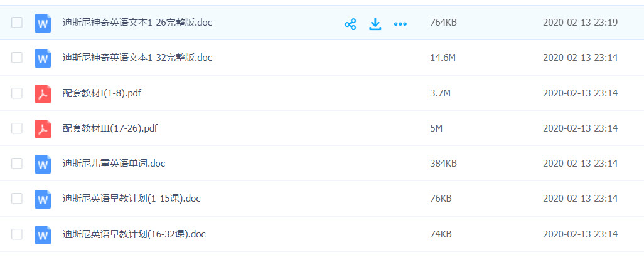Viewport: 644px width, 260px height.
Task: Click the PDF icon for 配套教材I(1-8).pdf
Action: point(43,93)
